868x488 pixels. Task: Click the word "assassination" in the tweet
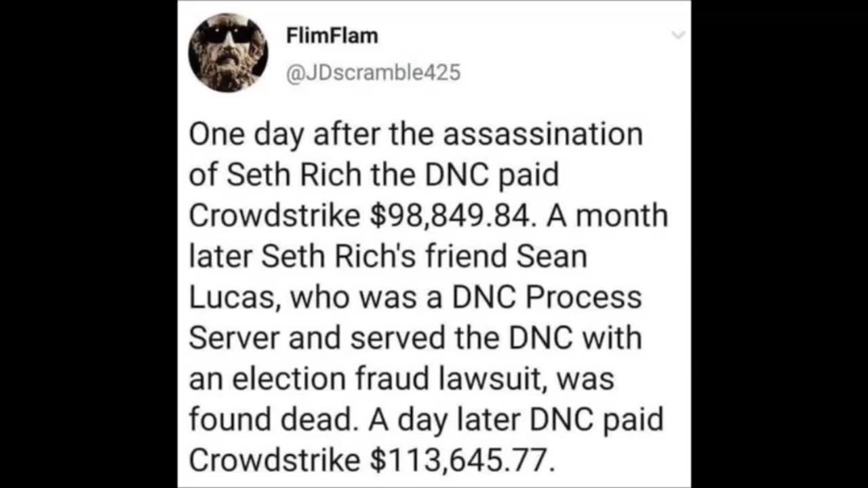542,134
